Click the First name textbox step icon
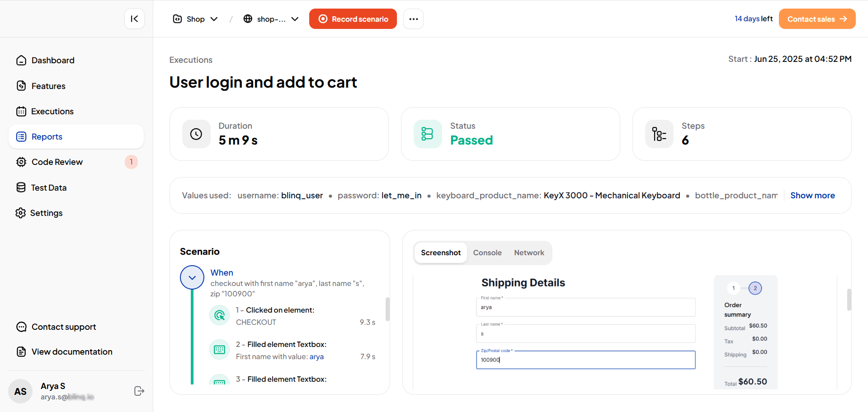Image resolution: width=868 pixels, height=412 pixels. click(x=220, y=350)
